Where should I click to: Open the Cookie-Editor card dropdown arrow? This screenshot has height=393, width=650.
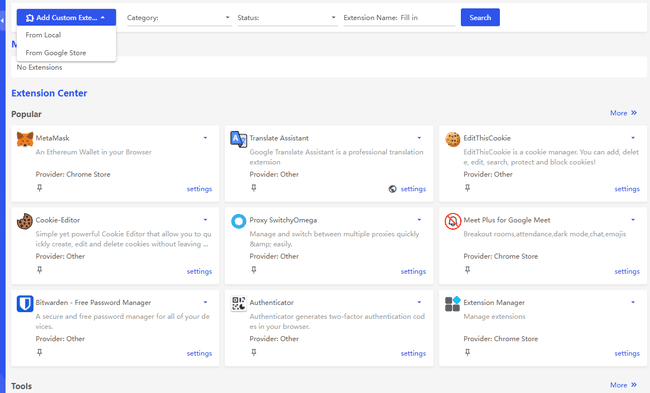click(205, 220)
